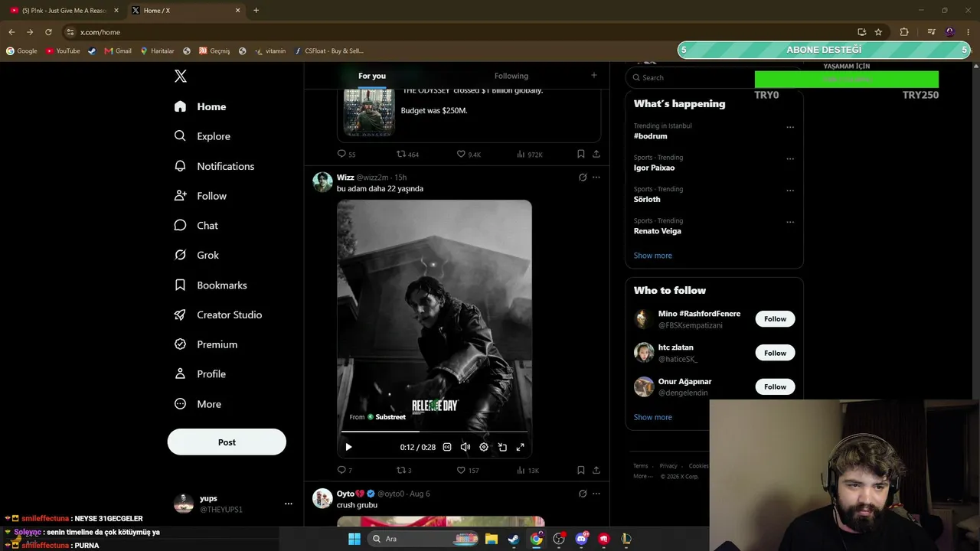Like the Odyssey post with 9.4K likes
The image size is (980, 551).
tap(469, 154)
